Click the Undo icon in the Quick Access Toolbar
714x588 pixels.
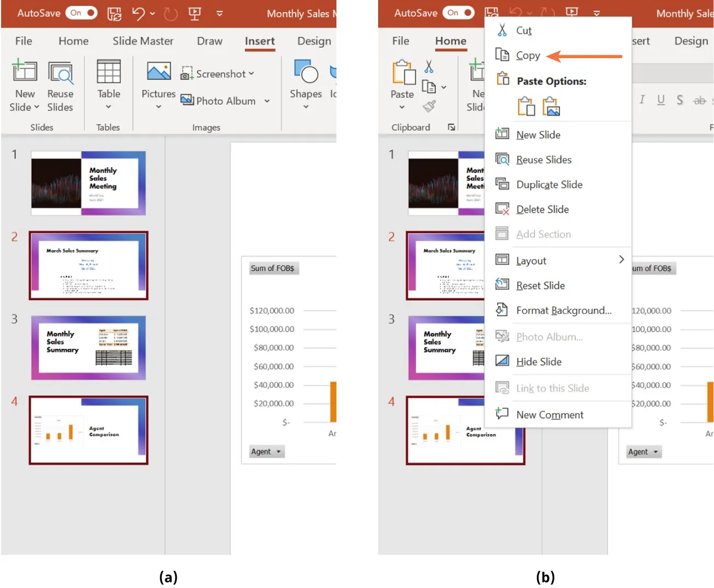point(139,13)
